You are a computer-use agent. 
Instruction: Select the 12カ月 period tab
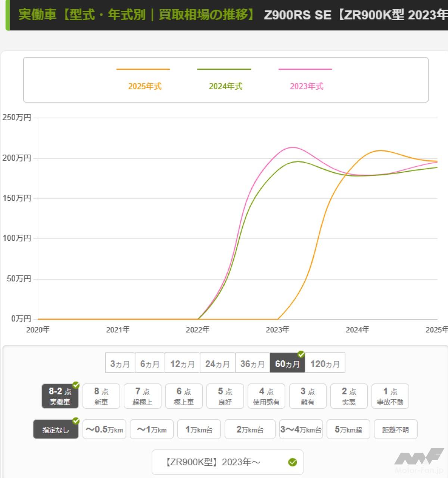182,363
